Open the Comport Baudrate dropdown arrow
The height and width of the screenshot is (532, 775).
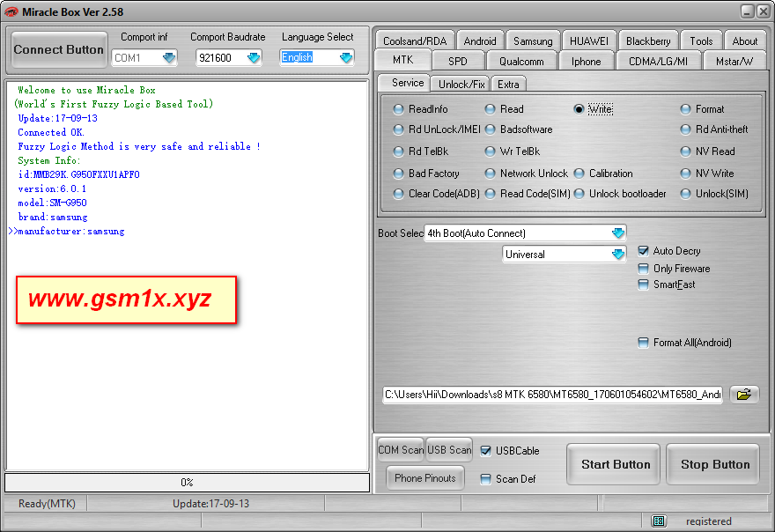(254, 58)
